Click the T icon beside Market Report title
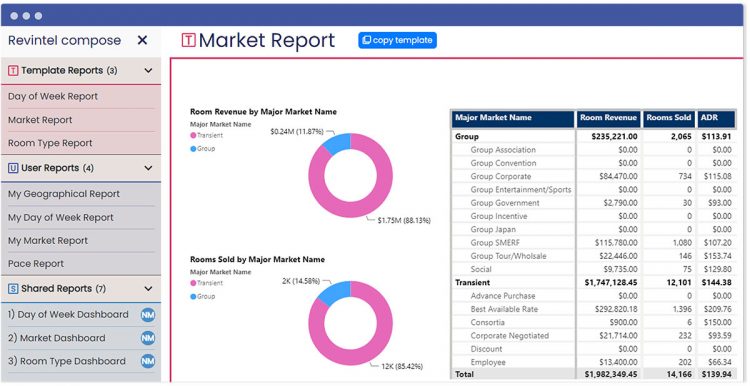 click(188, 41)
